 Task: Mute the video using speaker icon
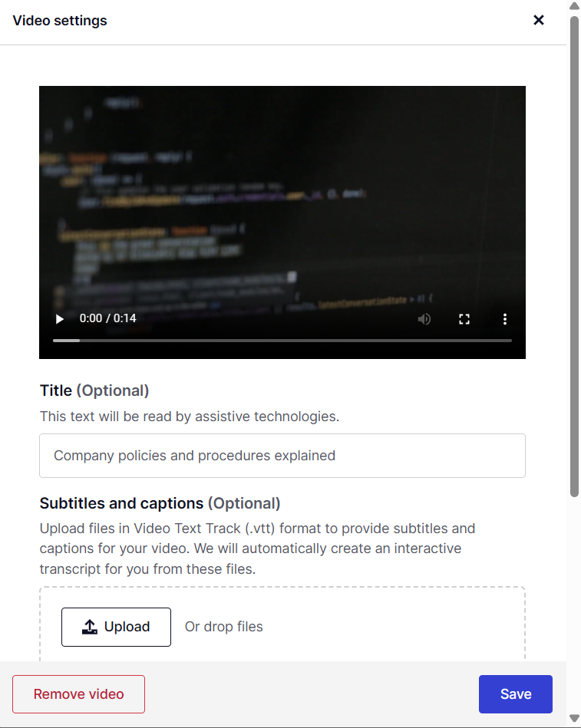point(424,319)
